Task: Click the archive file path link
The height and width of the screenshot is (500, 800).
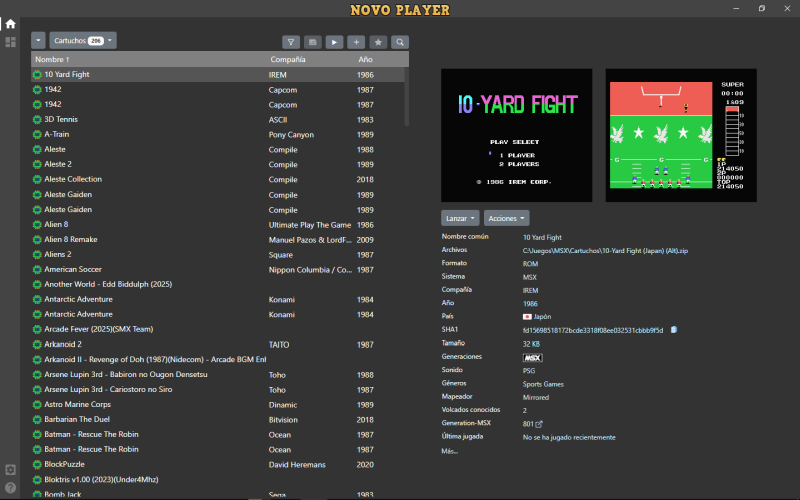Action: [x=605, y=251]
